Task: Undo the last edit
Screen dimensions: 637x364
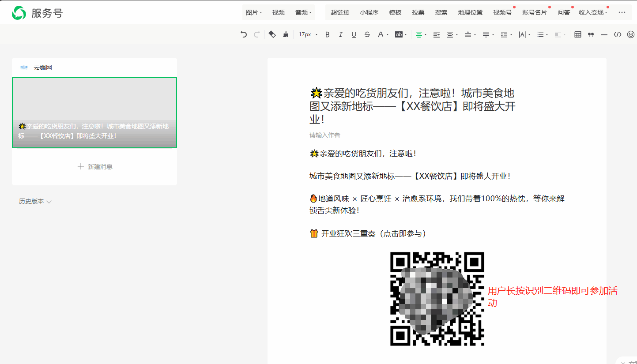Action: coord(244,34)
